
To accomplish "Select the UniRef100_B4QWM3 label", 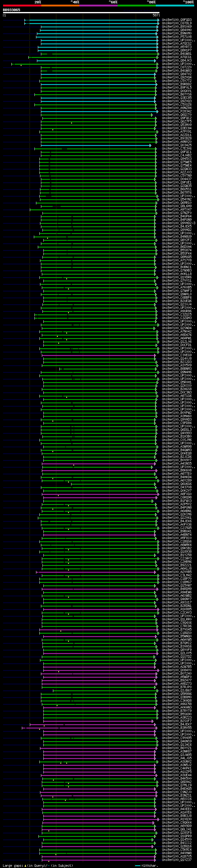I will pos(177,450).
